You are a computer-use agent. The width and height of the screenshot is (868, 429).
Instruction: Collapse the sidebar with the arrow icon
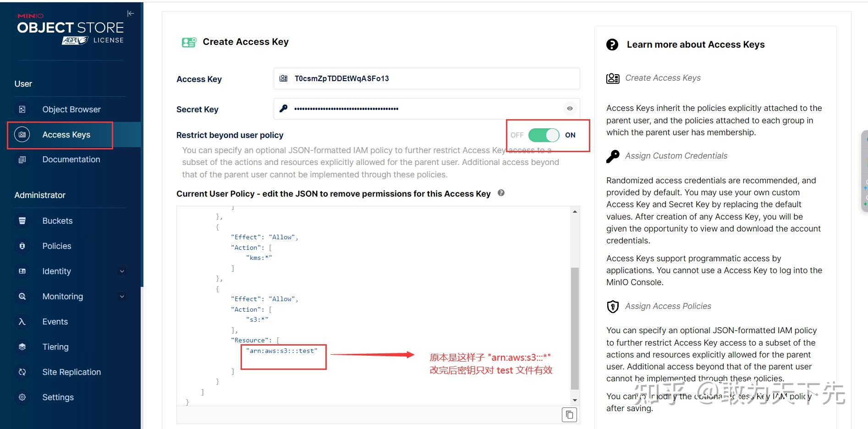(x=131, y=14)
